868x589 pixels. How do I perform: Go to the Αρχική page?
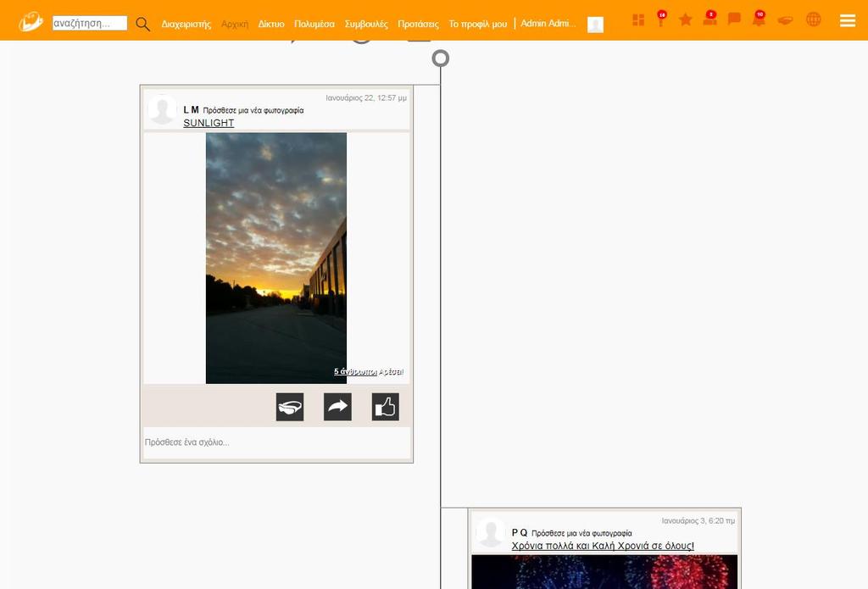click(x=235, y=24)
